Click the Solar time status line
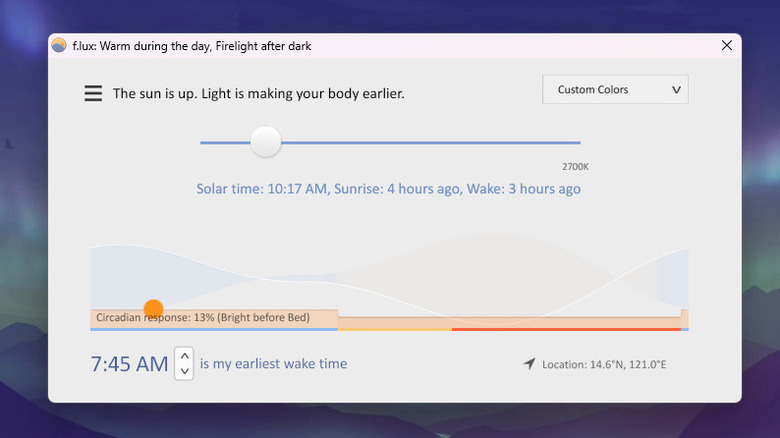This screenshot has width=780, height=438. coord(389,189)
